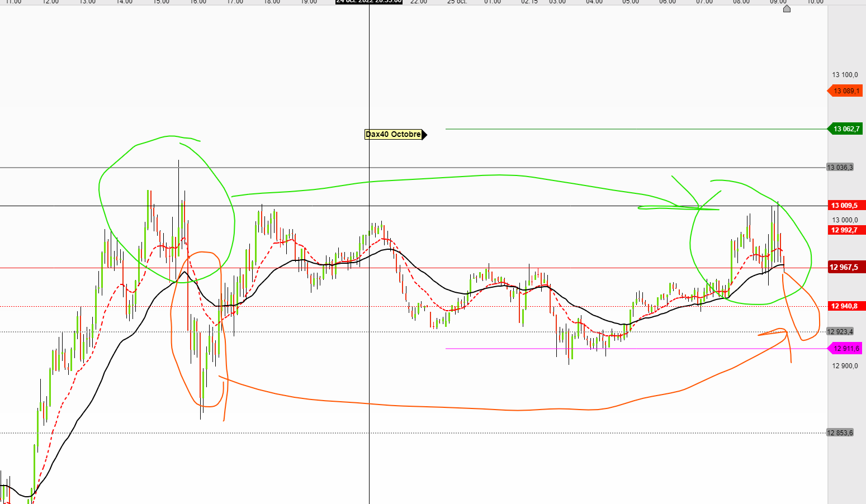The width and height of the screenshot is (866, 504).
Task: Click the gray 12 923,4 level label
Action: (840, 331)
